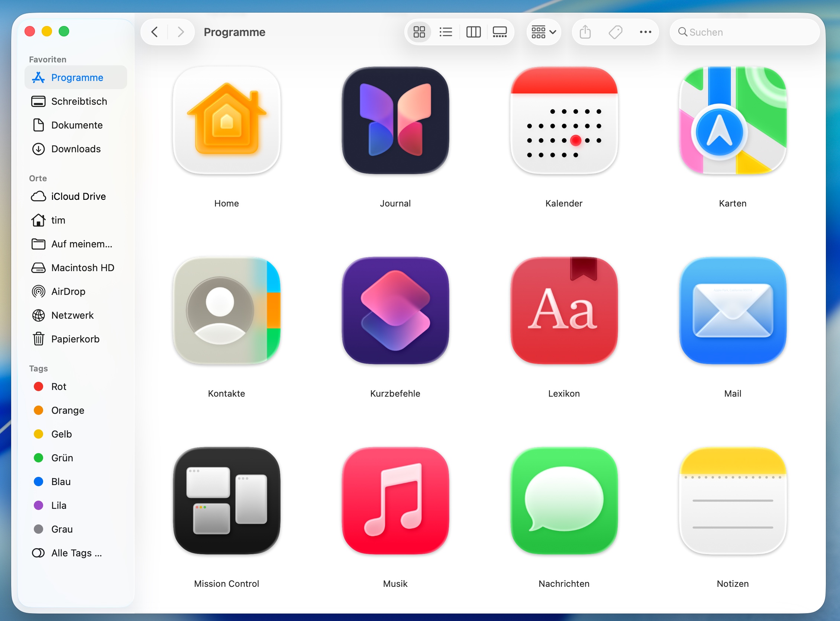This screenshot has width=840, height=621.
Task: Go back with the left chevron
Action: (154, 32)
